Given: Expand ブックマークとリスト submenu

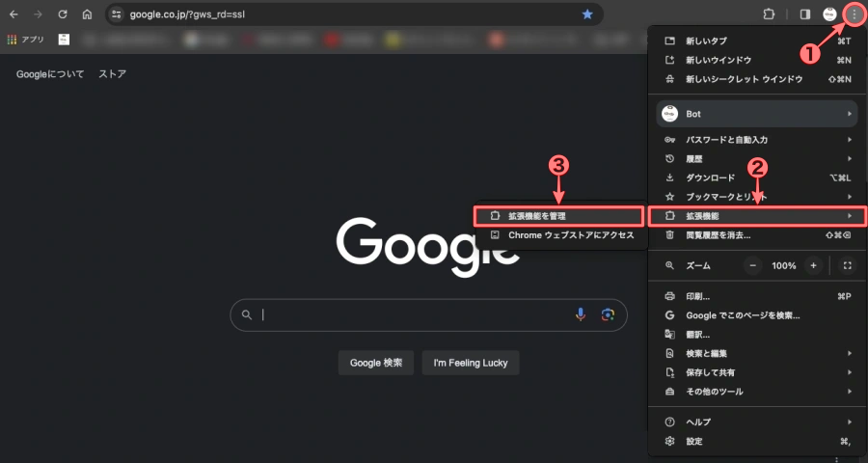Looking at the screenshot, I should [757, 197].
